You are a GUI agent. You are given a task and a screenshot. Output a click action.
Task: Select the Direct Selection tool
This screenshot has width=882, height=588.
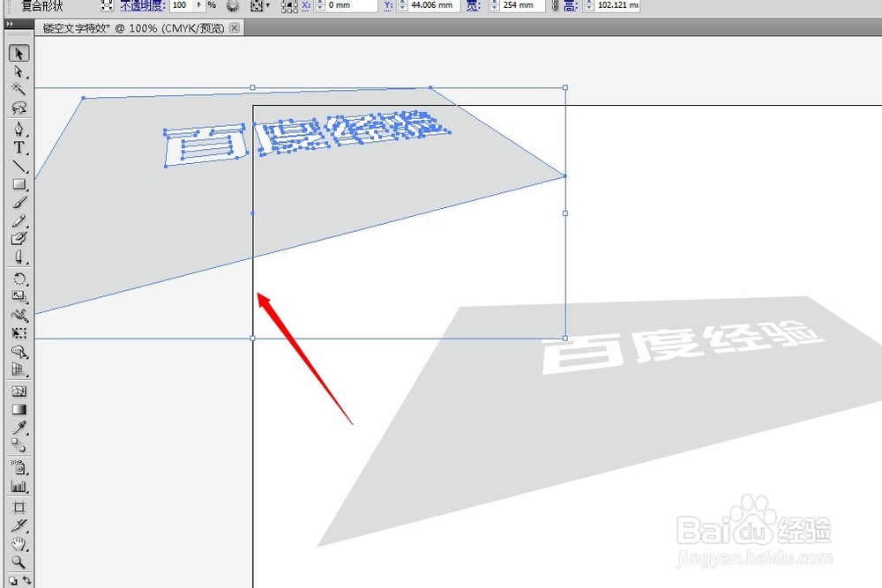[x=19, y=71]
